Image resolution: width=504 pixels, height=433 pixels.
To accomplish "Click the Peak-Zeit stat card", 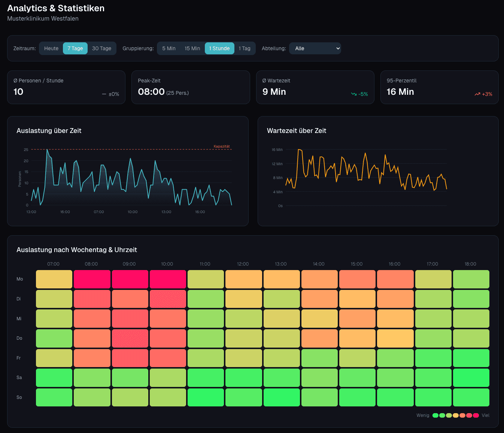I will 191,87.
